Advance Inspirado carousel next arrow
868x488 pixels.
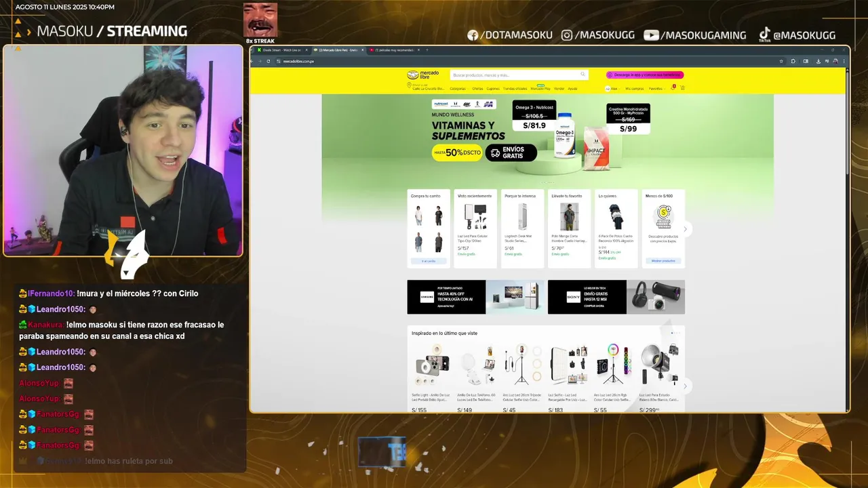point(685,386)
